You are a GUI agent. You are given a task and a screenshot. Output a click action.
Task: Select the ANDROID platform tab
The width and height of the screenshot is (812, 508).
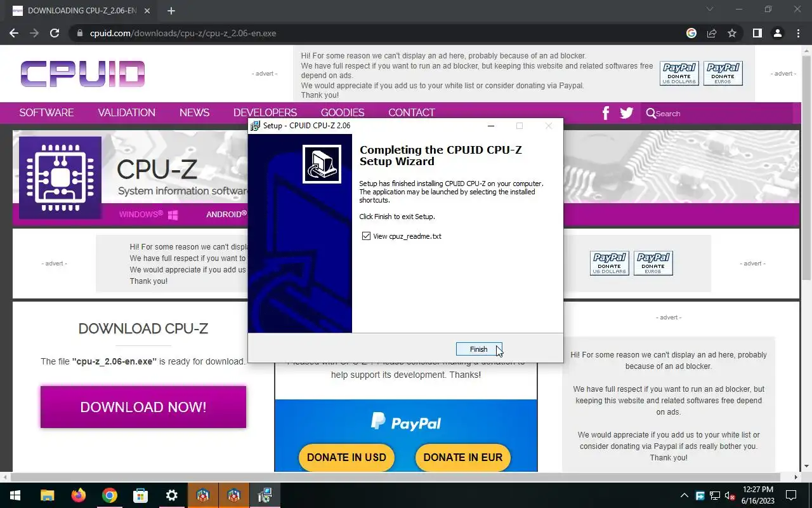coord(226,215)
